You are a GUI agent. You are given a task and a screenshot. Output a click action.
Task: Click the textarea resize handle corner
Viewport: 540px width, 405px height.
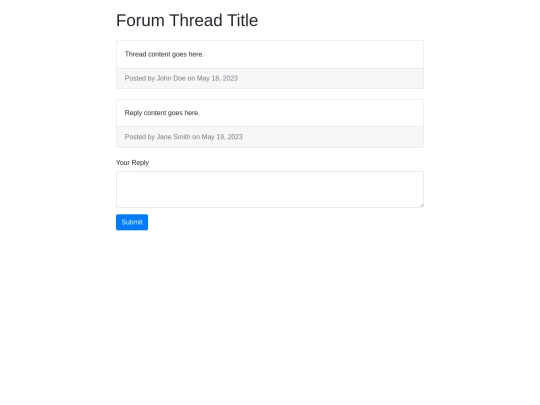pyautogui.click(x=421, y=205)
